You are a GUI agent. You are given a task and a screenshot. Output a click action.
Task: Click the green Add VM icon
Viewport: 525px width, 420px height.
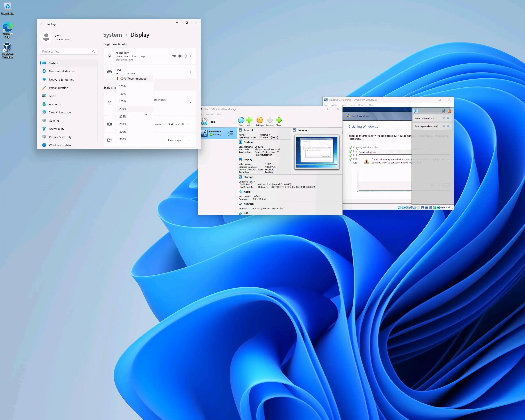(249, 121)
